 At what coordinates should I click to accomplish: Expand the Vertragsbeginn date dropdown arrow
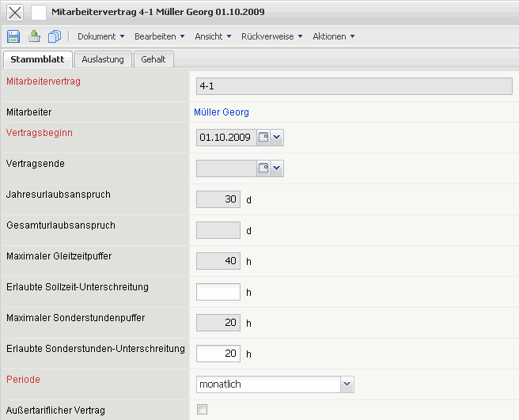[x=277, y=138]
